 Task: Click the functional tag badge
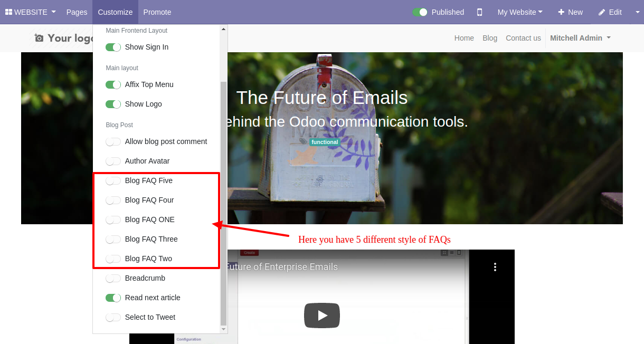tap(325, 142)
